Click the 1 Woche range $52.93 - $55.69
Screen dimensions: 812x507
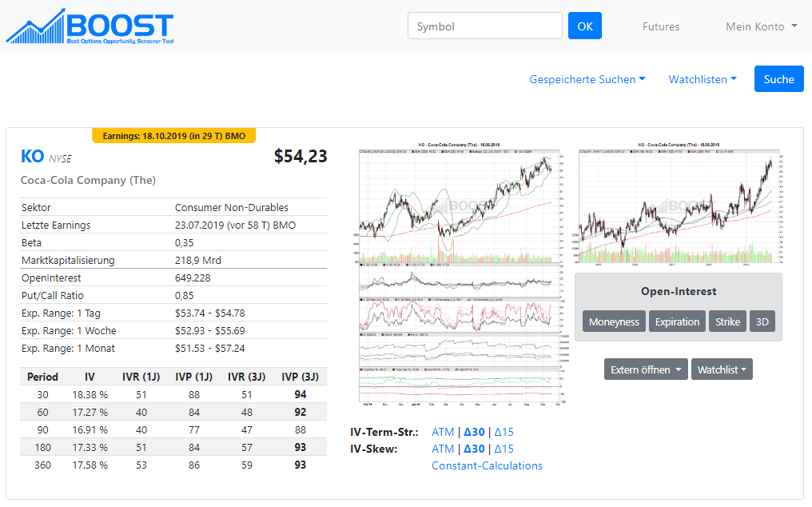209,331
